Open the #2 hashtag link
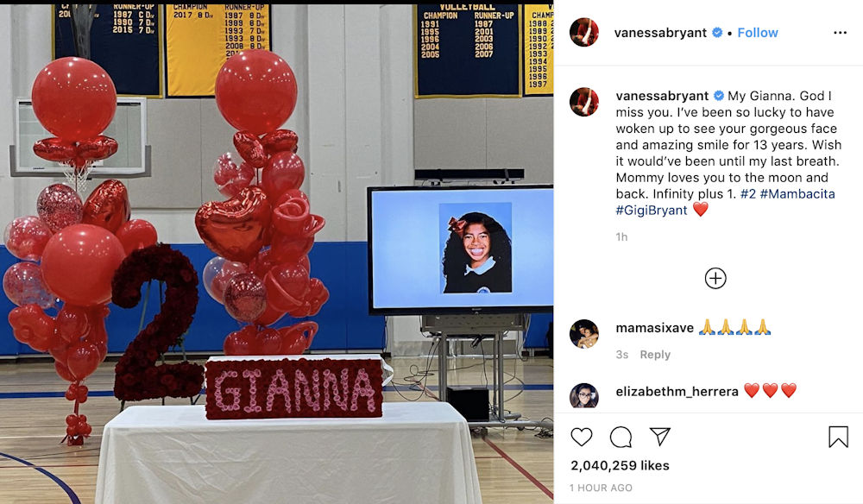 click(x=748, y=193)
